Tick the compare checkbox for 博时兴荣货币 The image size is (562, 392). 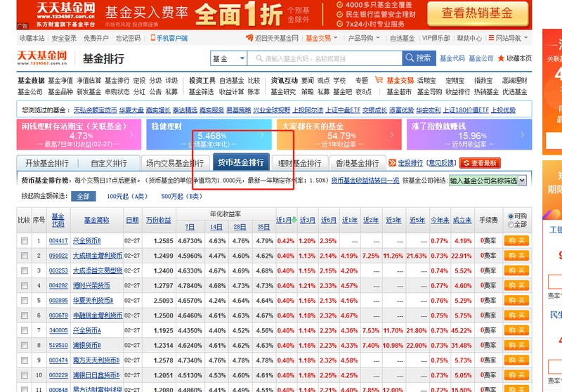click(x=25, y=286)
